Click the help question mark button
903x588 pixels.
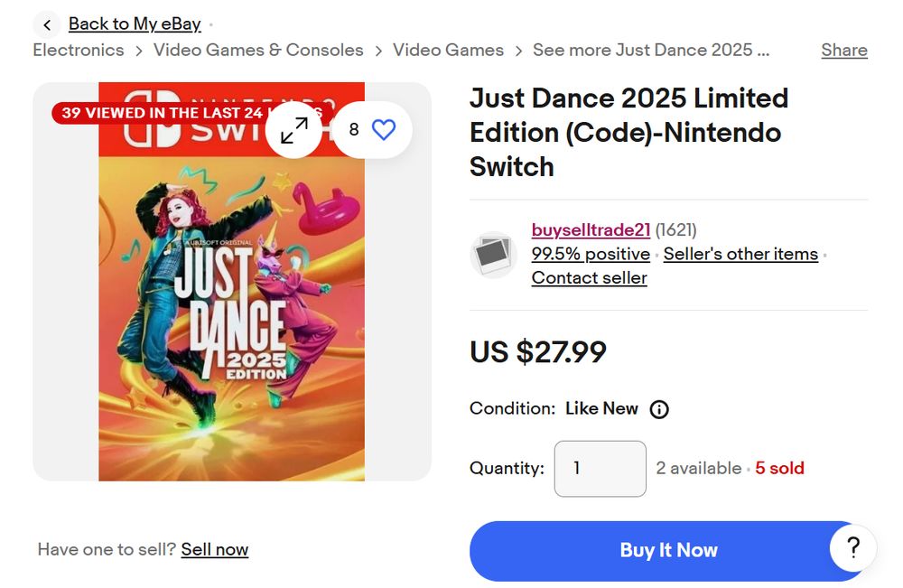[853, 547]
